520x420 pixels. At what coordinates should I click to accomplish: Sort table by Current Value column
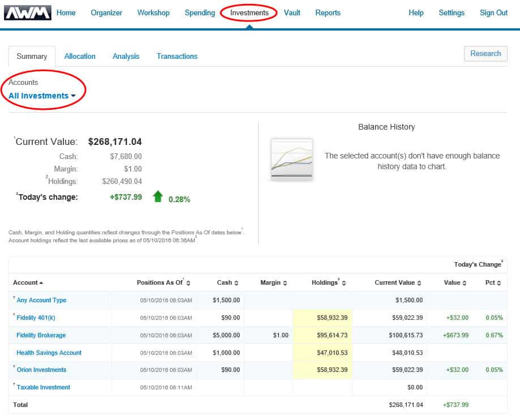tap(398, 282)
